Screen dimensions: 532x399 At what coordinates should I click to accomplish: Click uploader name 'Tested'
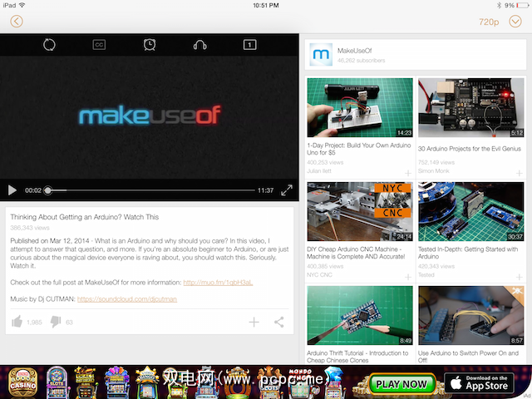click(426, 275)
